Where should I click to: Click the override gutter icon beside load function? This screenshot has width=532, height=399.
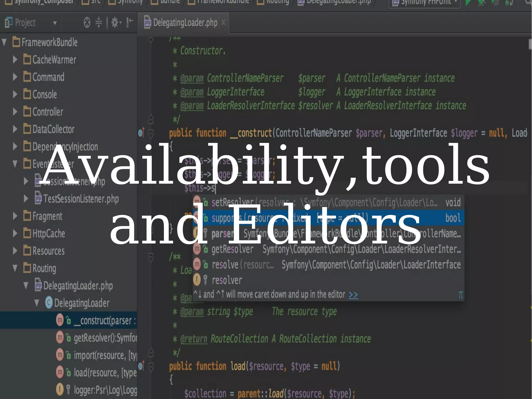(x=141, y=366)
